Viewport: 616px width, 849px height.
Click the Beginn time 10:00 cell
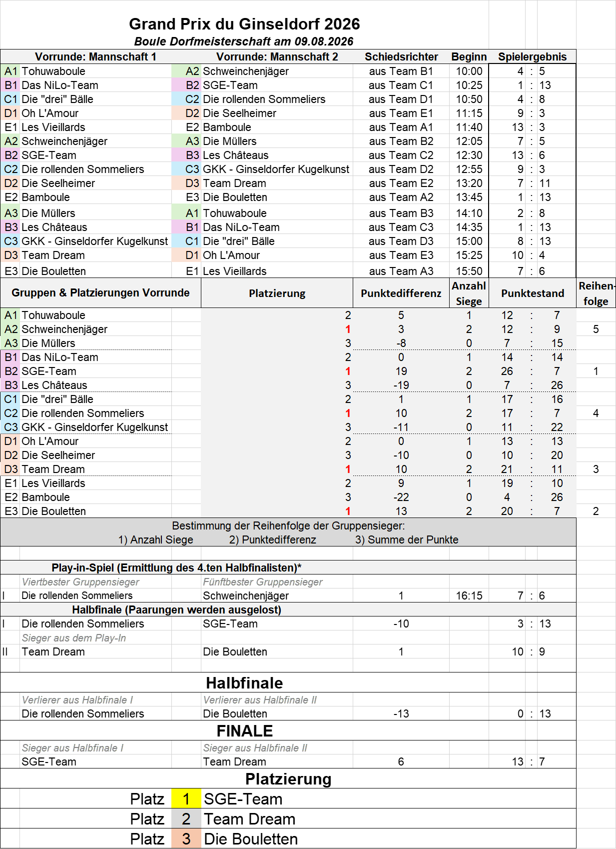click(469, 71)
